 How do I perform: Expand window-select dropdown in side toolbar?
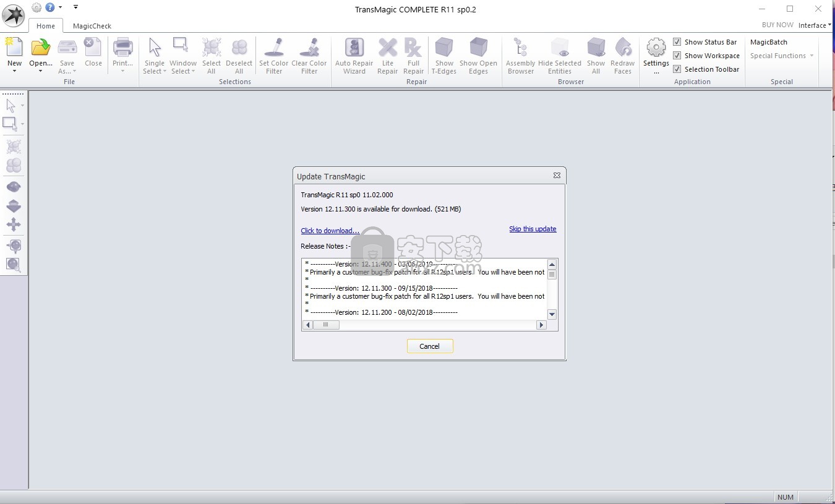22,124
